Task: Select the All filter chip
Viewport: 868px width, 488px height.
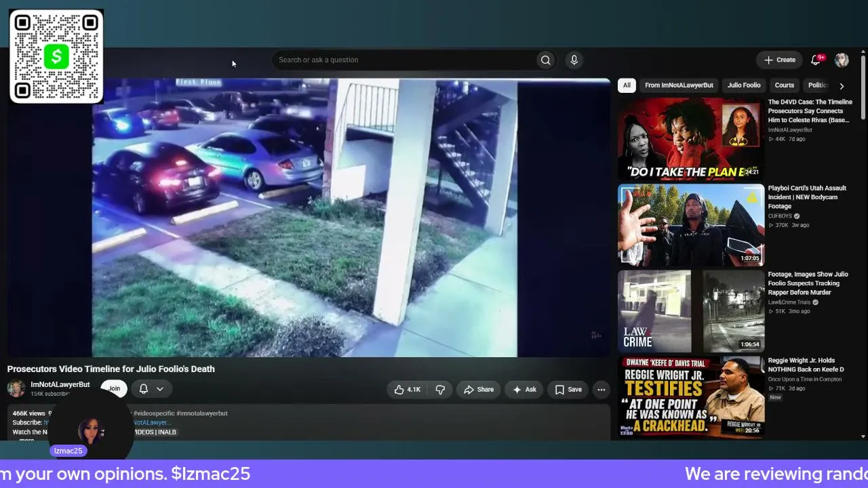Action: coord(627,85)
